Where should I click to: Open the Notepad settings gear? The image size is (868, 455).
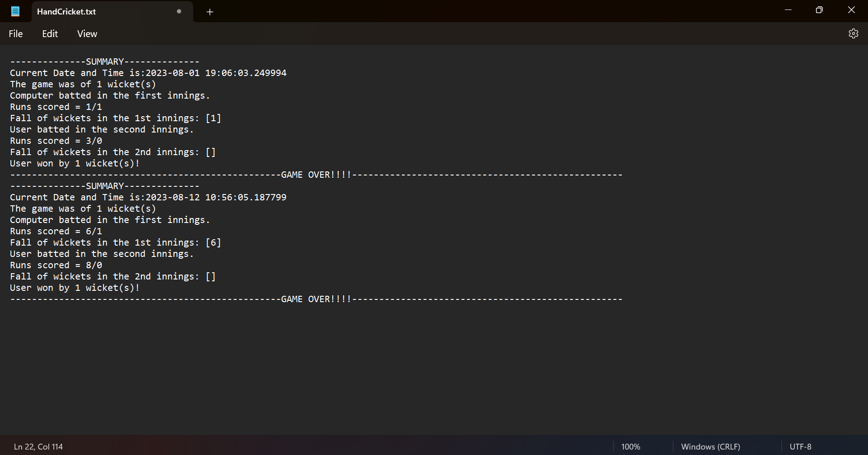[853, 33]
